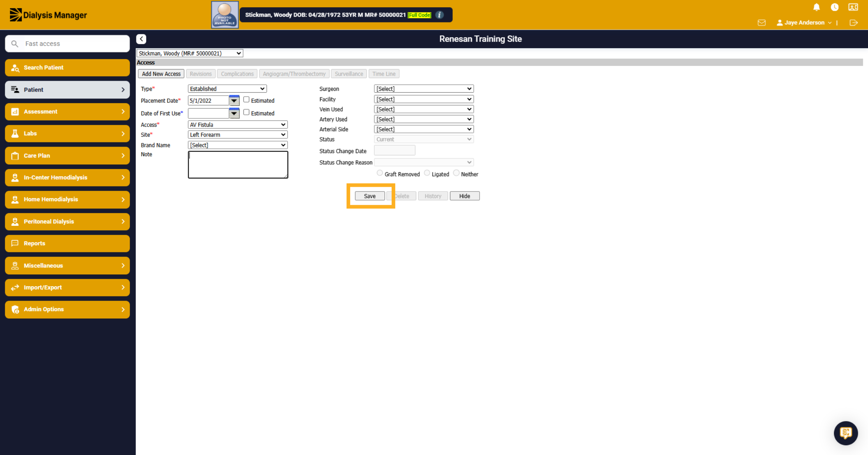Open the Site dropdown showing Left Forearm

point(238,135)
